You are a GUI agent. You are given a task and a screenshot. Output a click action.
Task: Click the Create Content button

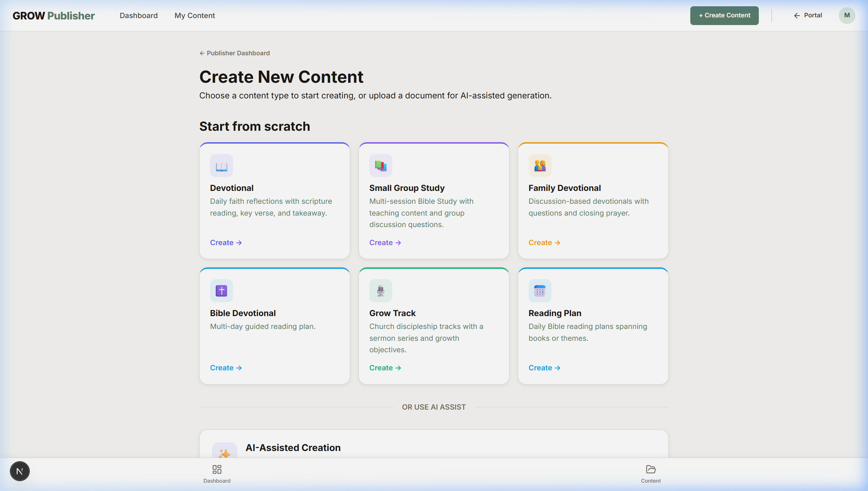(x=724, y=15)
